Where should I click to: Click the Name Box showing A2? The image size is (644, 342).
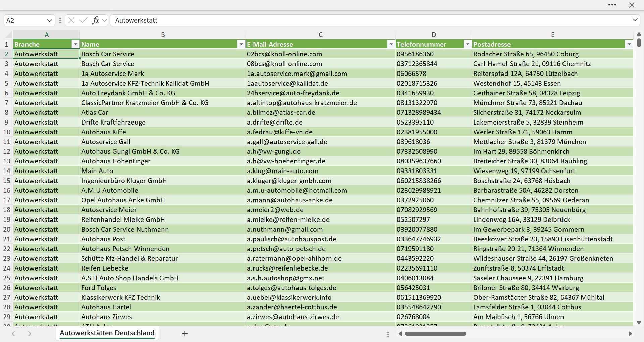25,20
